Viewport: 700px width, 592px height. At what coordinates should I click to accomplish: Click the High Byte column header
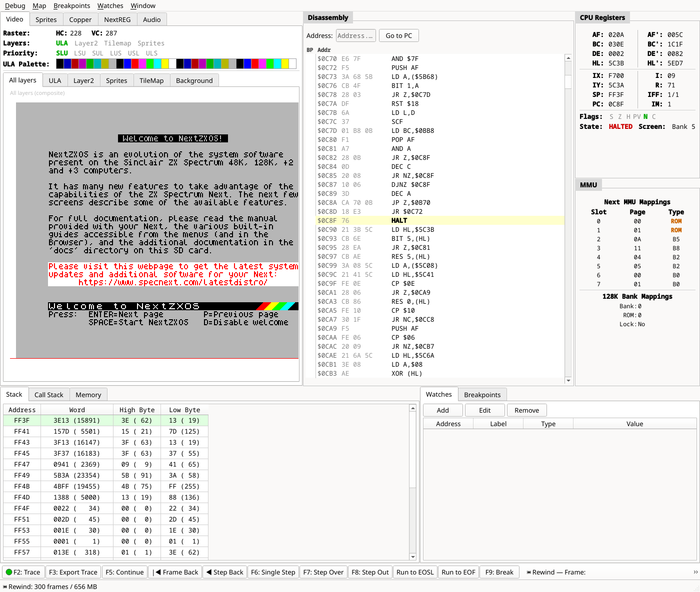pos(137,410)
